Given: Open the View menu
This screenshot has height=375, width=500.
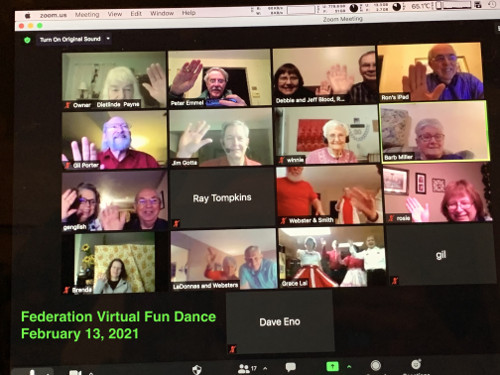Looking at the screenshot, I should click(x=115, y=14).
